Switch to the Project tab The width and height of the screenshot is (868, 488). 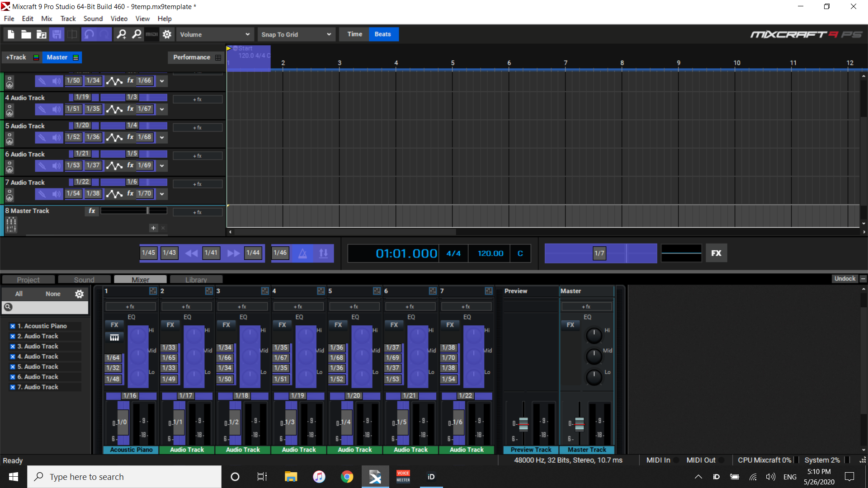coord(28,280)
